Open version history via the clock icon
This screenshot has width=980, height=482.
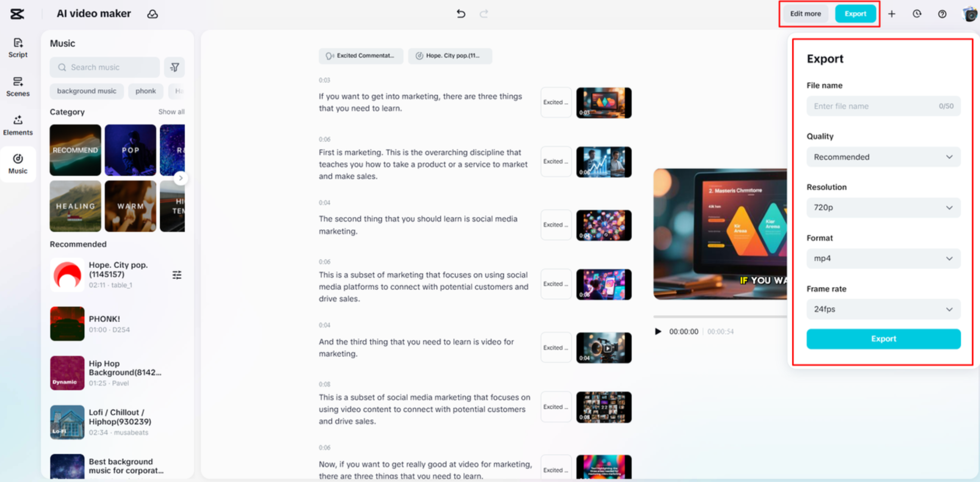[917, 14]
